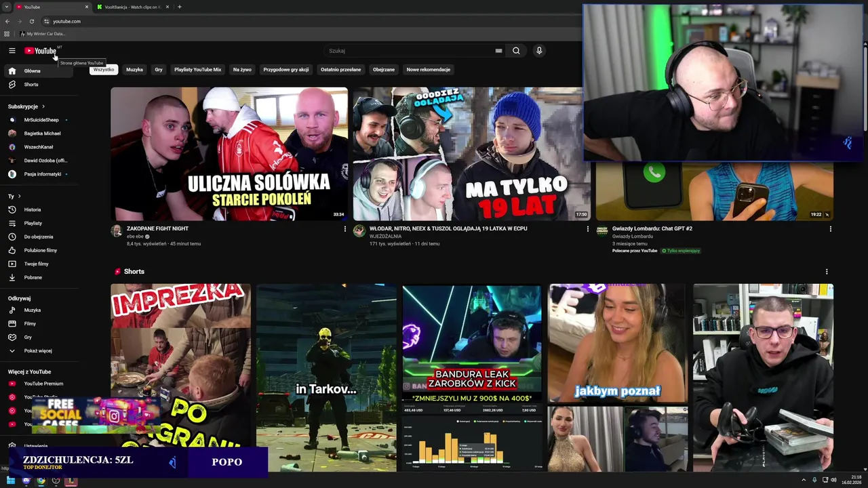Open the new tab plus button
The image size is (868, 488).
click(179, 7)
